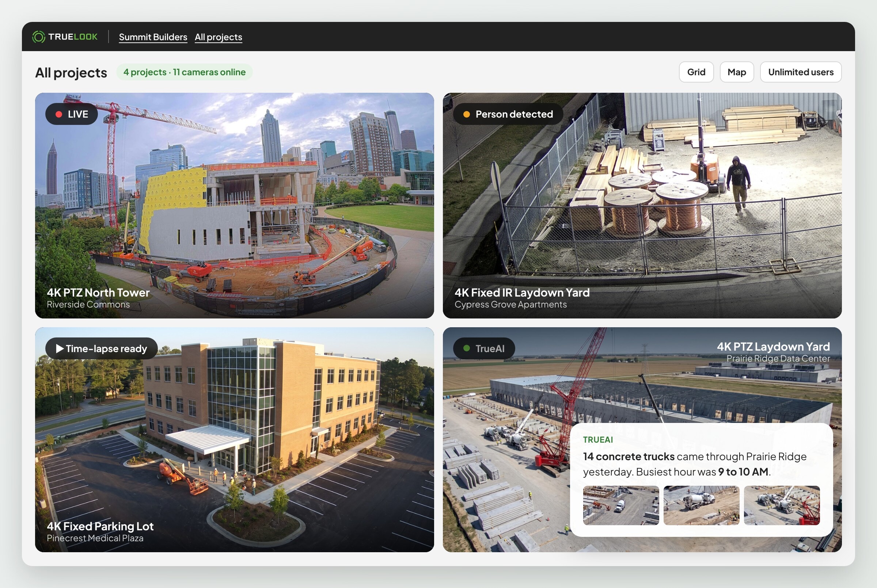
Task: Click the red LIVE indicator badge
Action: point(72,114)
